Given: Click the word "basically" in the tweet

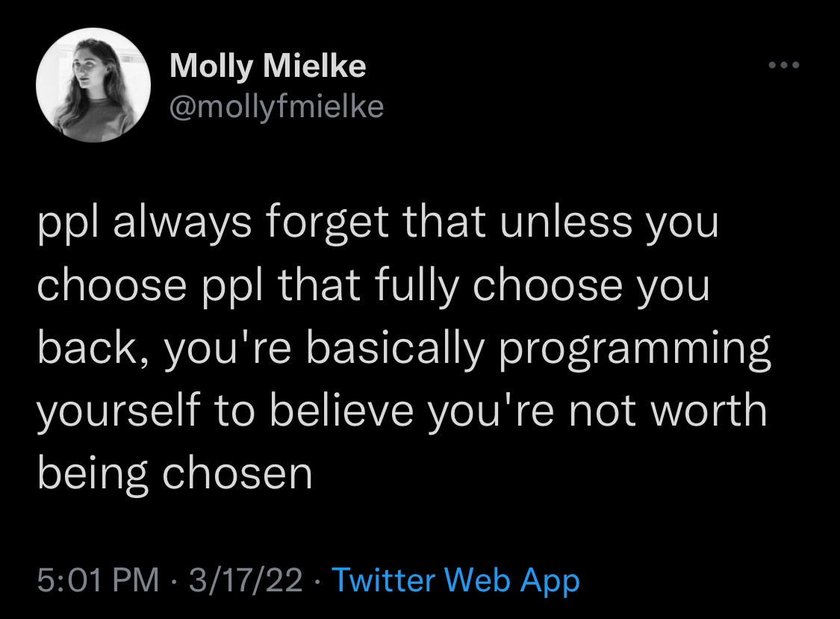Looking at the screenshot, I should point(395,349).
